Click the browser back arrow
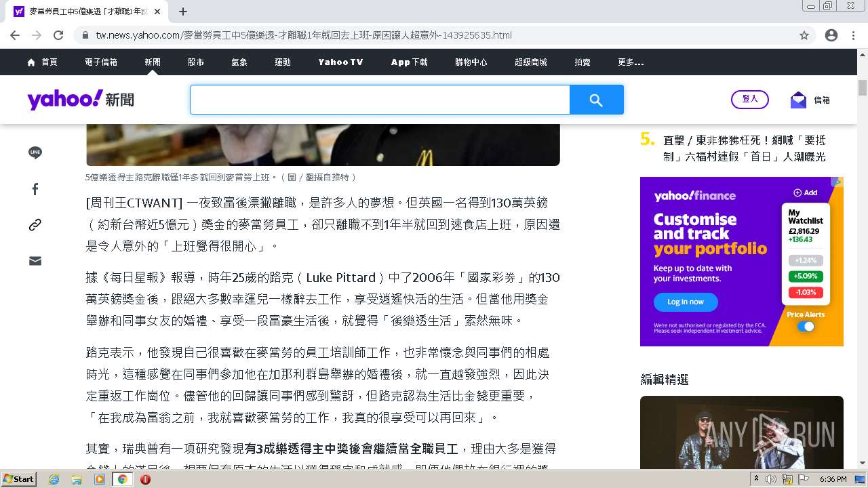The image size is (868, 488). pyautogui.click(x=15, y=35)
